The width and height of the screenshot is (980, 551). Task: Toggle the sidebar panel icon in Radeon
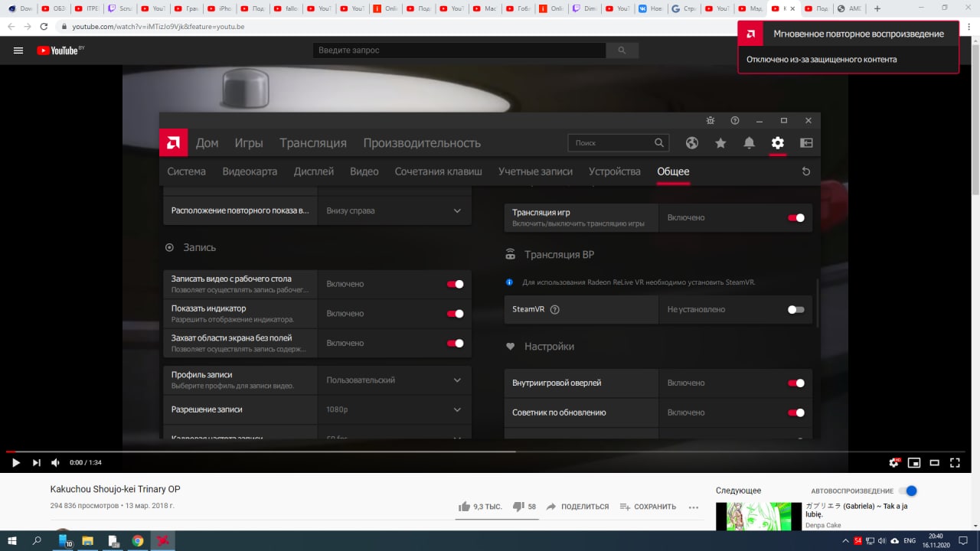pos(806,143)
